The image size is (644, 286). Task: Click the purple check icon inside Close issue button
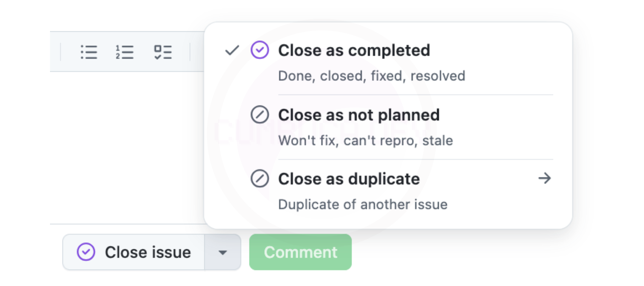coord(86,252)
